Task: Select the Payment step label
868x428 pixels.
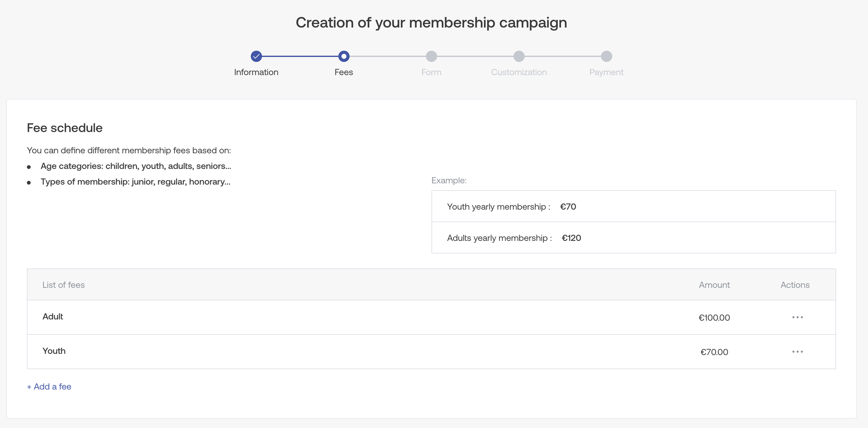Action: tap(606, 72)
